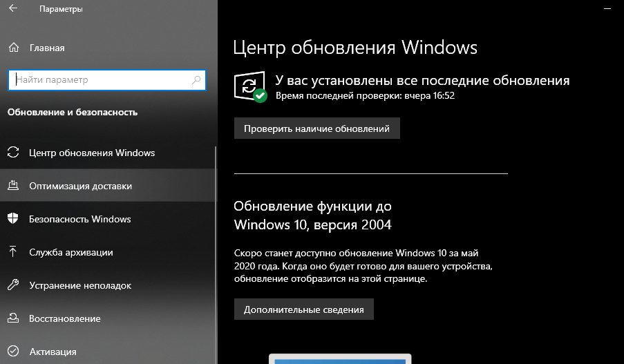624x364 pixels.
Task: Click the back arrow in Параметры header
Action: coord(13,8)
